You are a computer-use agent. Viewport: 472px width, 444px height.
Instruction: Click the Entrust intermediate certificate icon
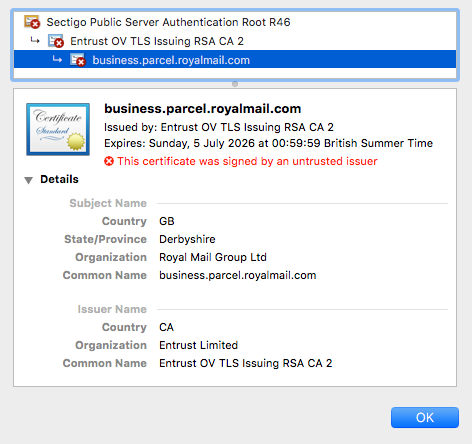coord(56,41)
